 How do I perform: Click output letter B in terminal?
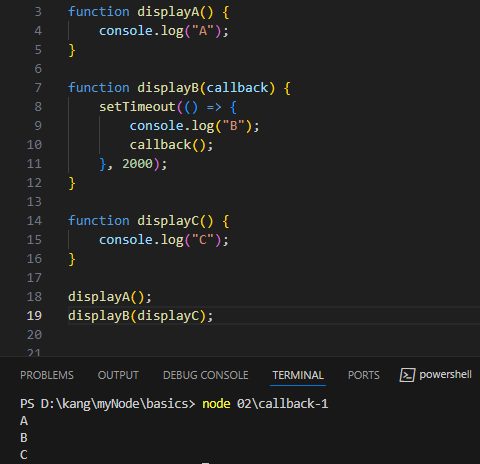(24, 438)
